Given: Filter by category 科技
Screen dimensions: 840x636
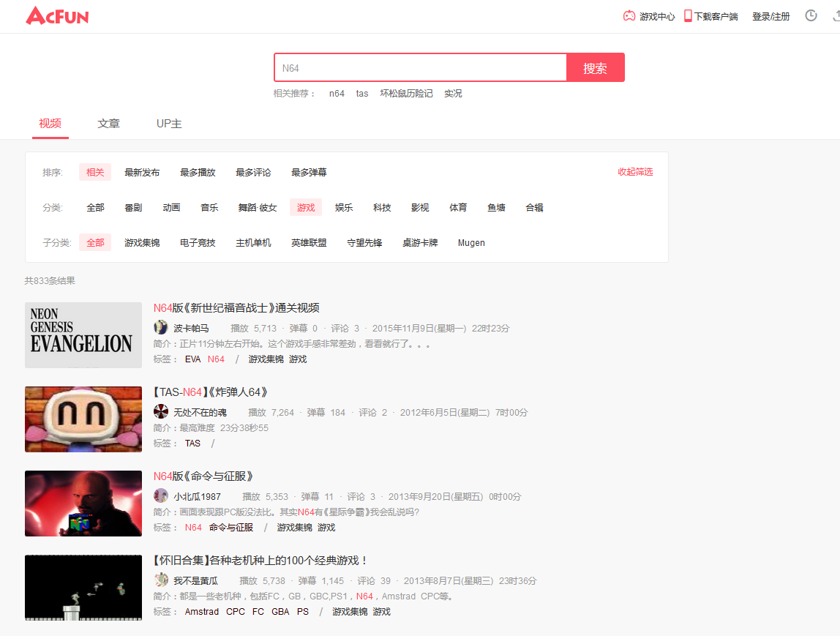Looking at the screenshot, I should 382,208.
